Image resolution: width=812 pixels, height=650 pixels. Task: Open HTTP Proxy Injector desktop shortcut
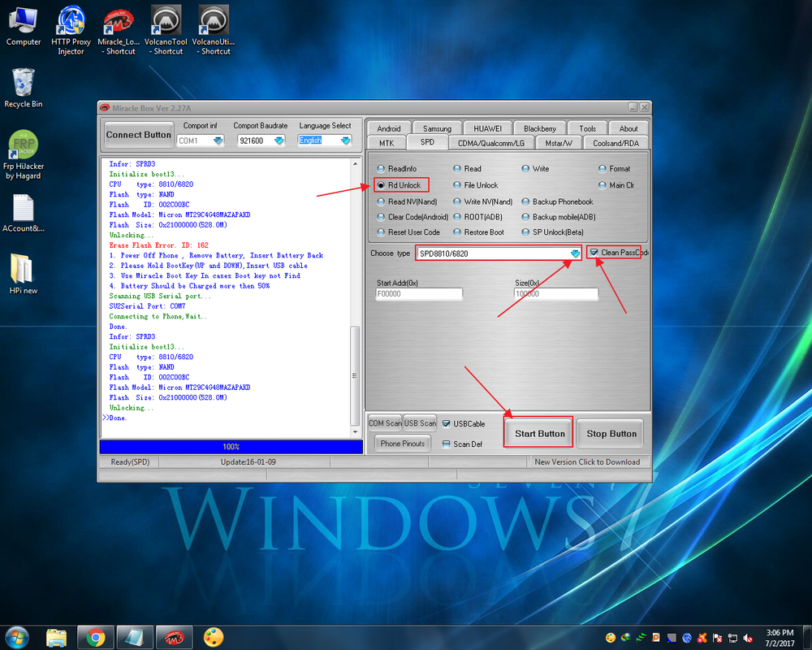click(x=71, y=30)
